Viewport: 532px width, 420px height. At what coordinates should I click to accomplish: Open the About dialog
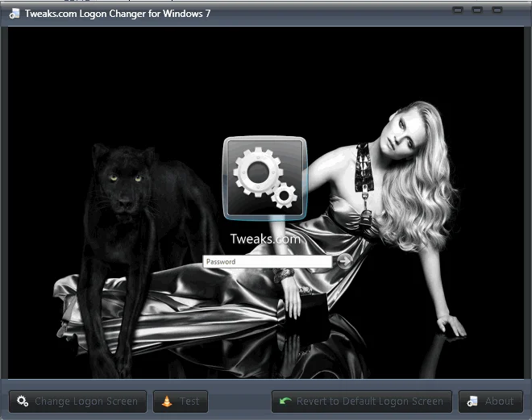point(491,401)
